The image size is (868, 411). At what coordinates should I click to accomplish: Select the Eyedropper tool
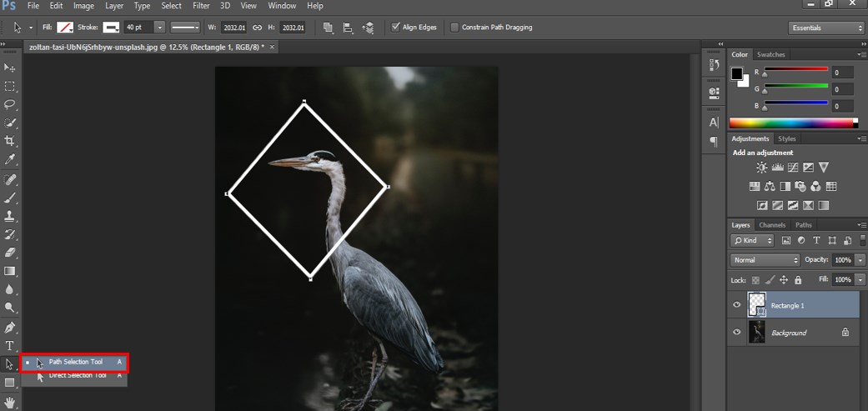[9, 160]
